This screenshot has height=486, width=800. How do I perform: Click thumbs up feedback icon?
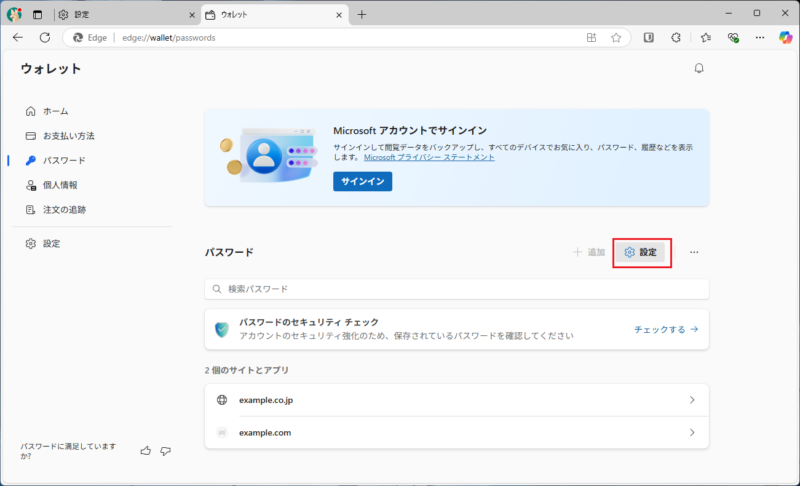click(x=146, y=451)
